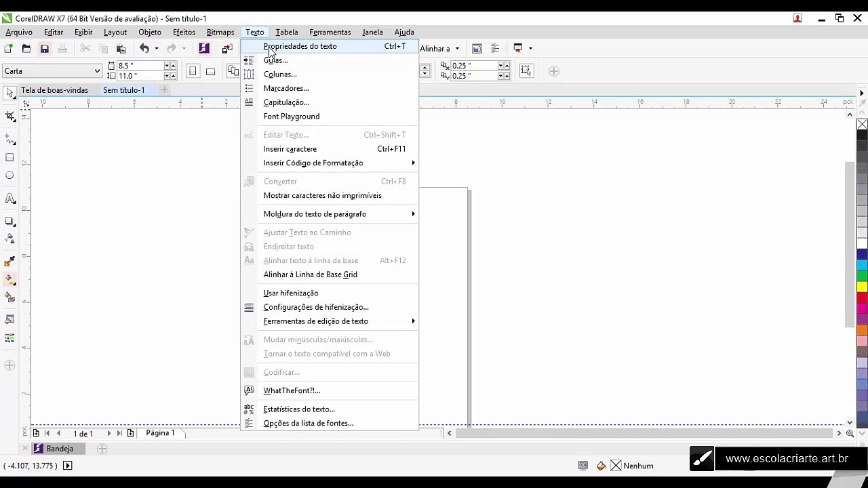
Task: Click the Open folder icon in toolbar
Action: pos(26,49)
